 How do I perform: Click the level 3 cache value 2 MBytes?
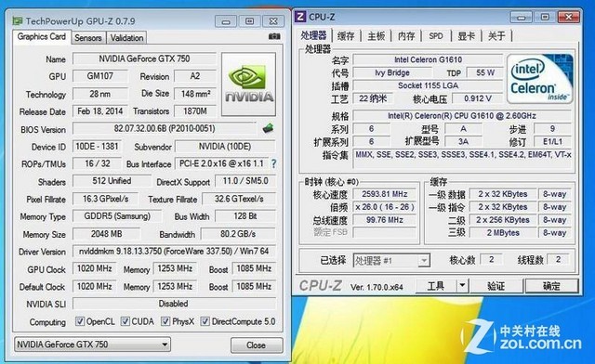coord(503,233)
